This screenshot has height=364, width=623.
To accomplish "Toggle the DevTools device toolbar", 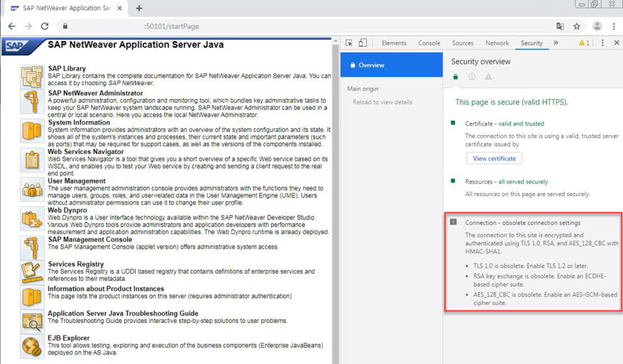I will [362, 43].
